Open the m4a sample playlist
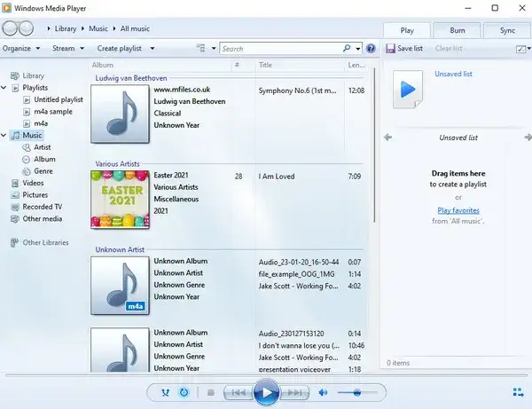 [53, 111]
